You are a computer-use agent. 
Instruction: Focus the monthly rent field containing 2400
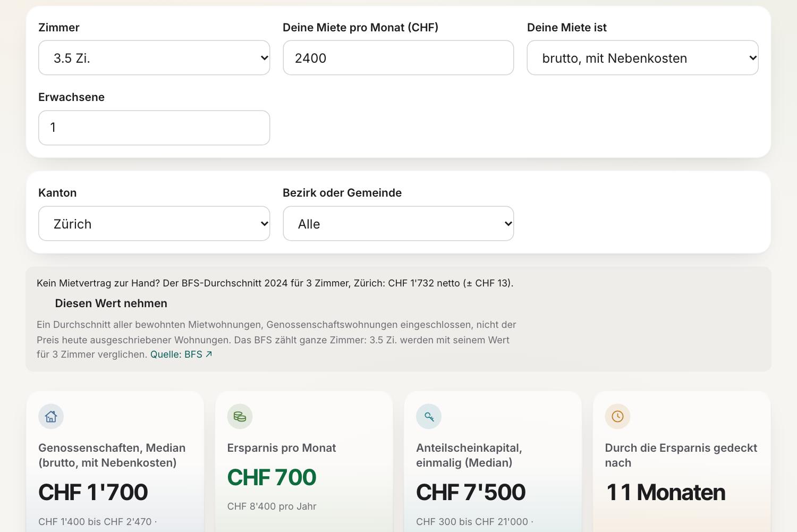point(398,58)
